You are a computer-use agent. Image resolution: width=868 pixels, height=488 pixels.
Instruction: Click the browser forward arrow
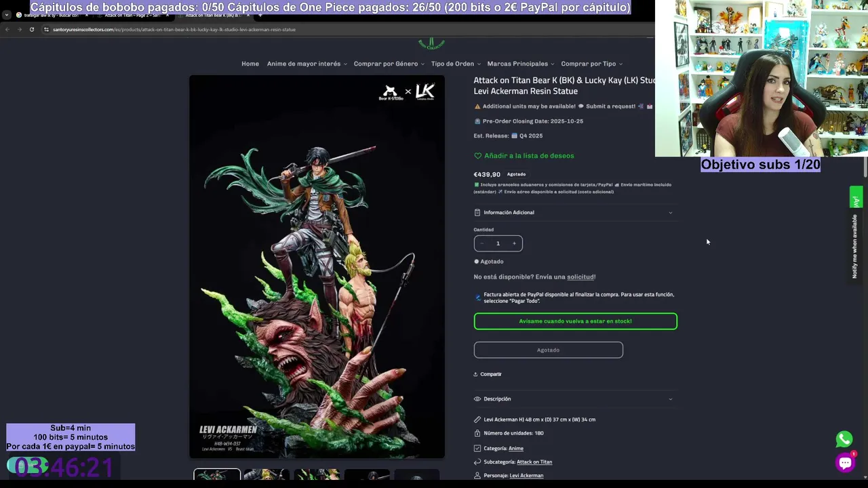[x=19, y=29]
